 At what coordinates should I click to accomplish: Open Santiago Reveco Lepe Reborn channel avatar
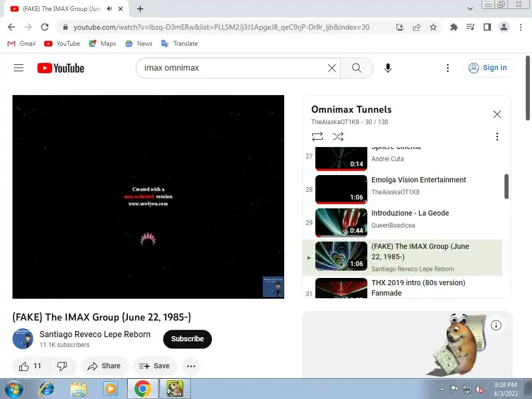[x=23, y=339]
